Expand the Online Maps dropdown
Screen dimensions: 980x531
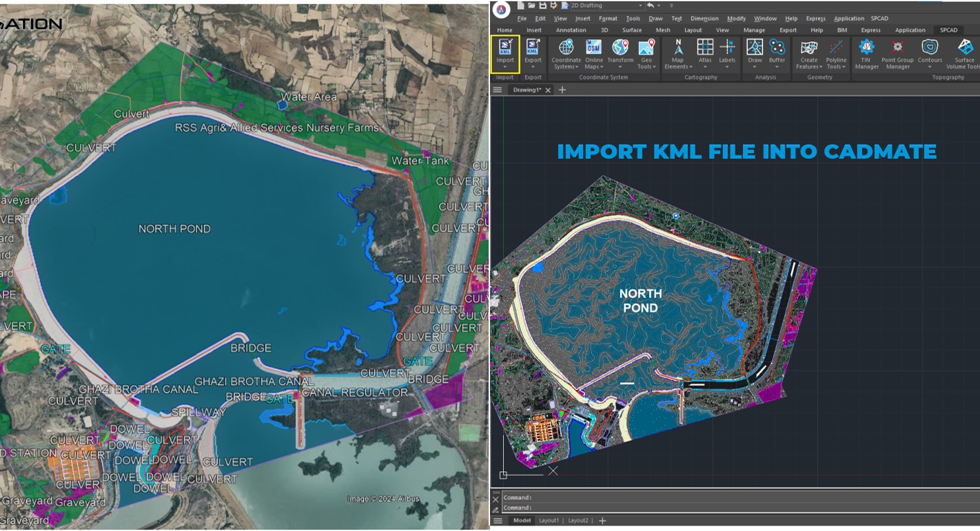[x=593, y=67]
